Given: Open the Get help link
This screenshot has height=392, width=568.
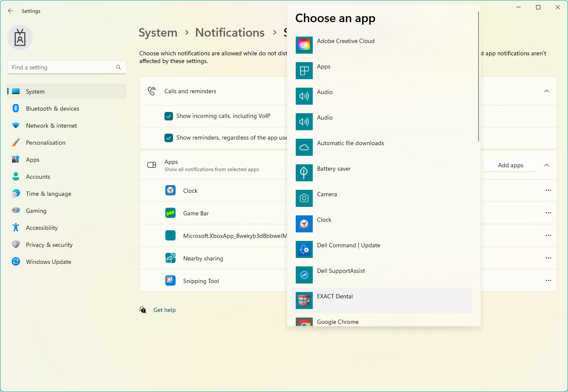Looking at the screenshot, I should pos(164,310).
